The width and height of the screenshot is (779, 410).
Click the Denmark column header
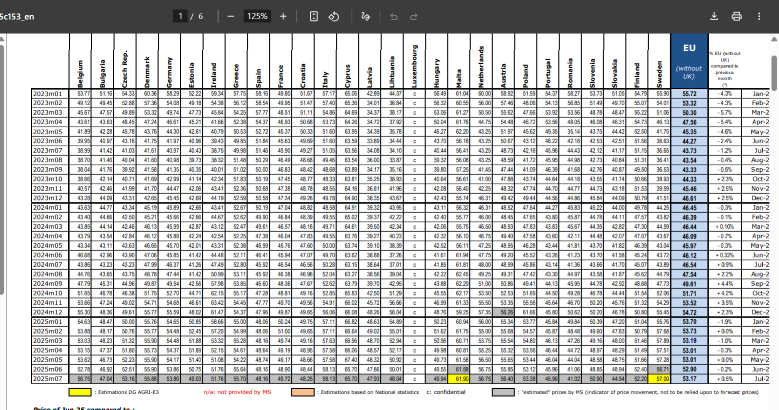[x=148, y=72]
